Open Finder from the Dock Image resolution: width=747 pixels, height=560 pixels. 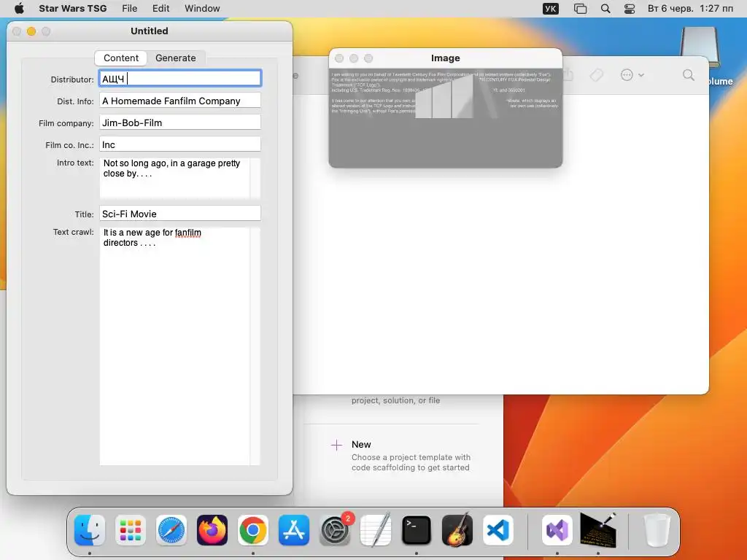(x=90, y=530)
